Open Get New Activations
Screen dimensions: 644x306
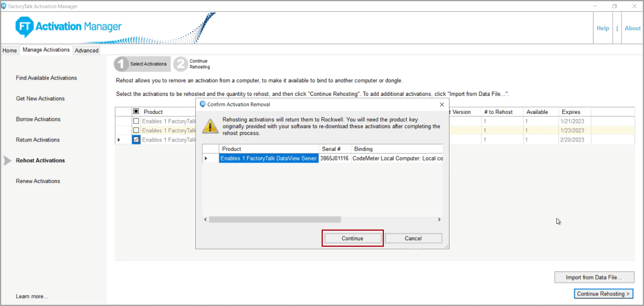[40, 98]
